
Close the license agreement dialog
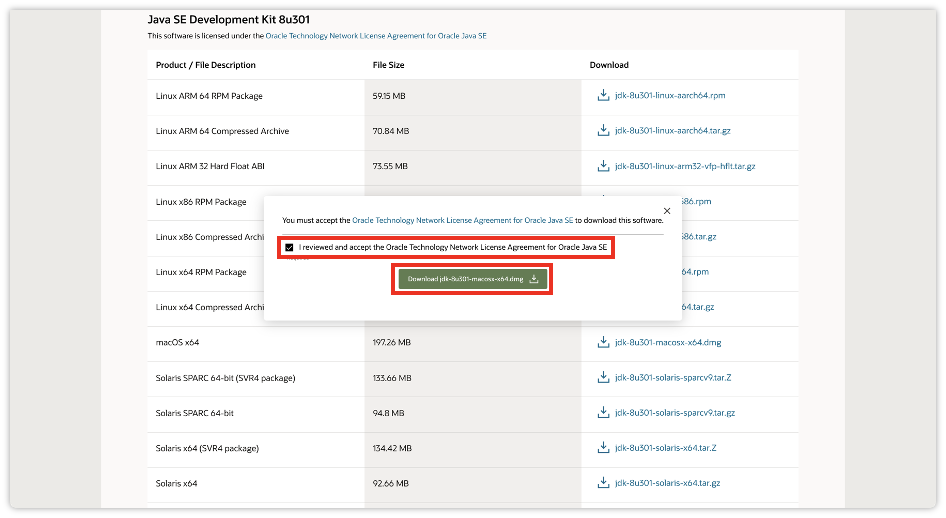tap(667, 211)
